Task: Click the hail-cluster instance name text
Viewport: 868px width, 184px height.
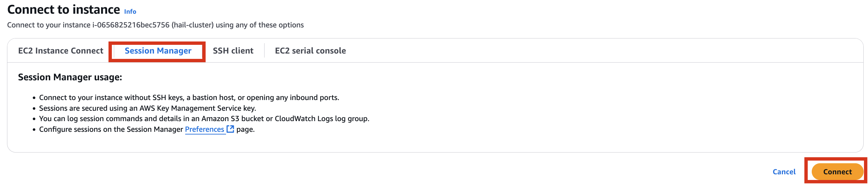Action: (x=193, y=25)
